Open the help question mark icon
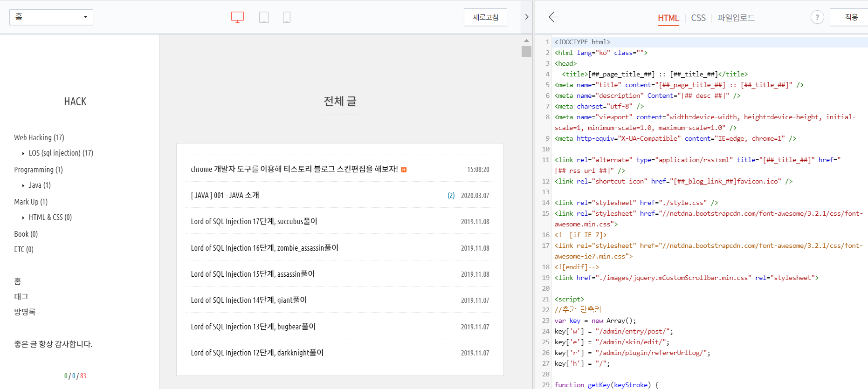The image size is (868, 389). point(817,17)
